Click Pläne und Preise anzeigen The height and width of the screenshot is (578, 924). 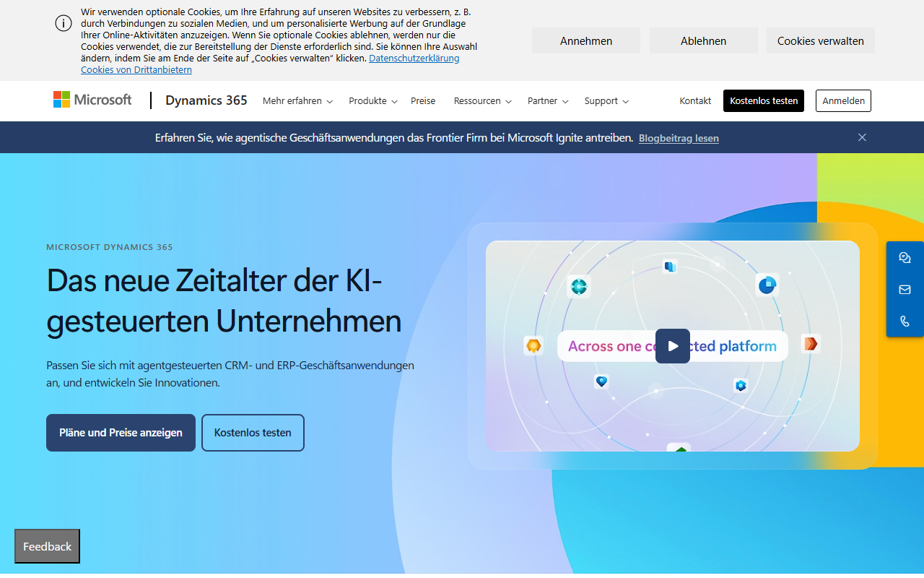tap(121, 433)
